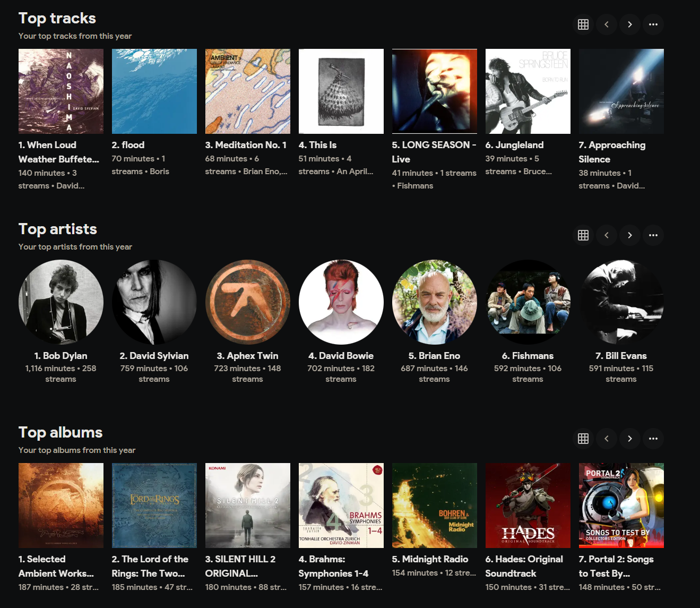
Task: Select the Portal 2 Songs to Test By cover
Action: point(621,506)
